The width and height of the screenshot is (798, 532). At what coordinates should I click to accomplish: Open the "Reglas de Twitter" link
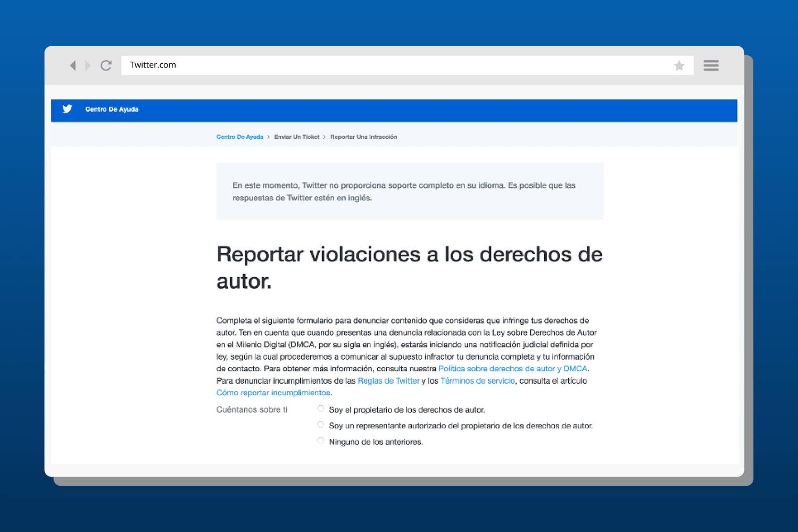(x=388, y=381)
